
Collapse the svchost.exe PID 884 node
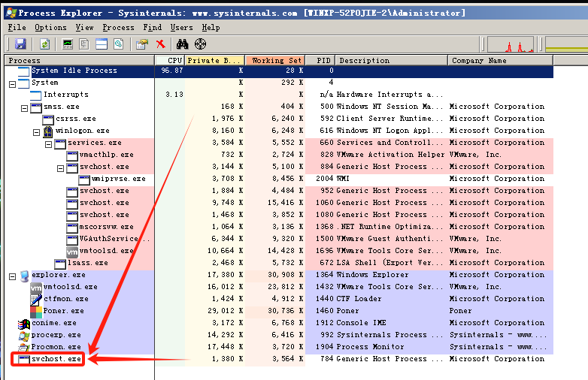pos(60,168)
